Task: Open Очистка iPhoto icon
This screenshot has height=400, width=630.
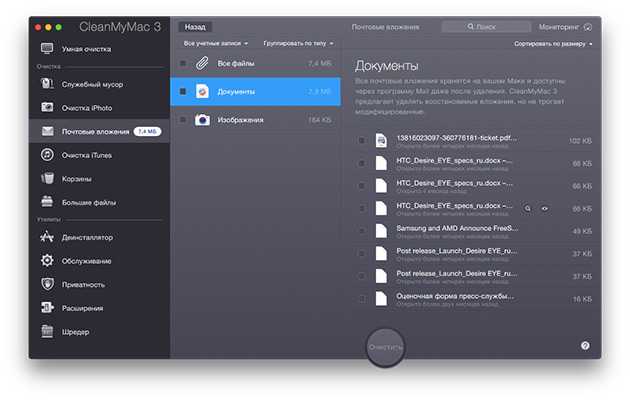Action: point(47,108)
